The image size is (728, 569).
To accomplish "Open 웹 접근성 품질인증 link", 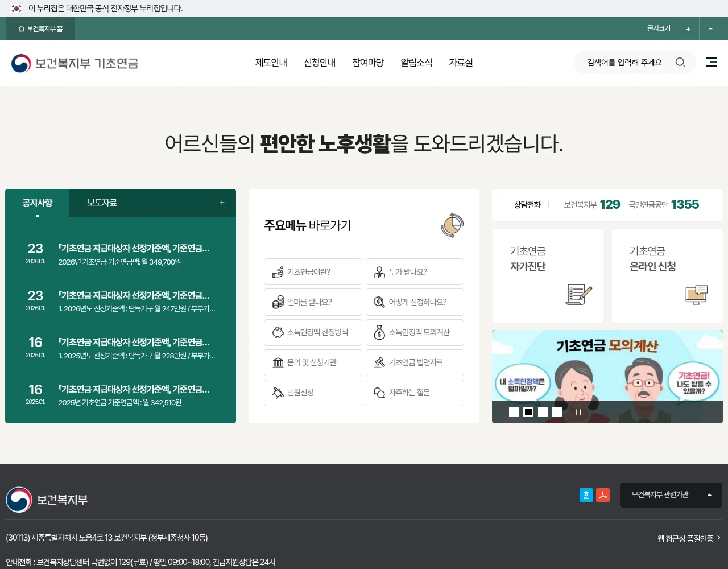I will click(689, 538).
